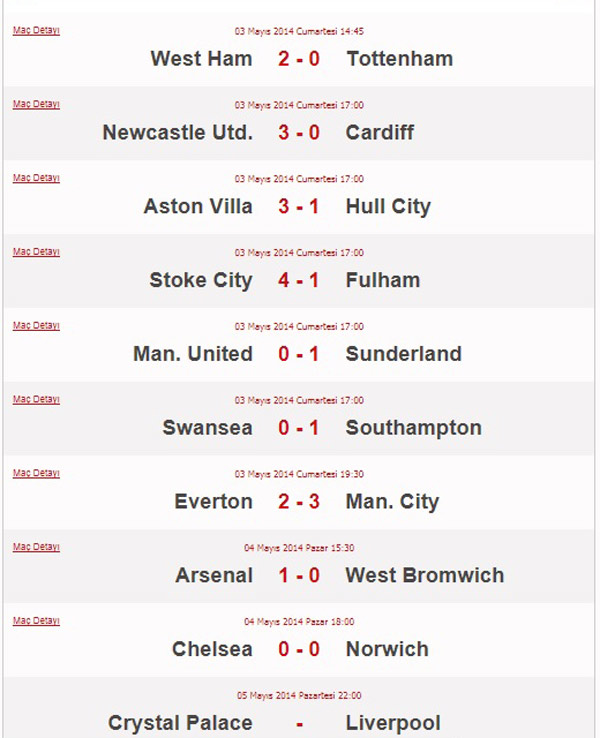Click the Arsenal team name
The image size is (600, 738).
(214, 575)
